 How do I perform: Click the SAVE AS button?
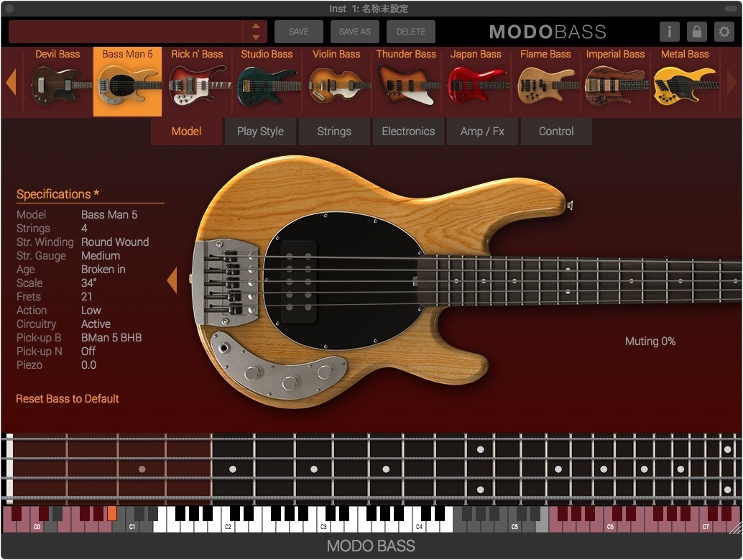(354, 32)
